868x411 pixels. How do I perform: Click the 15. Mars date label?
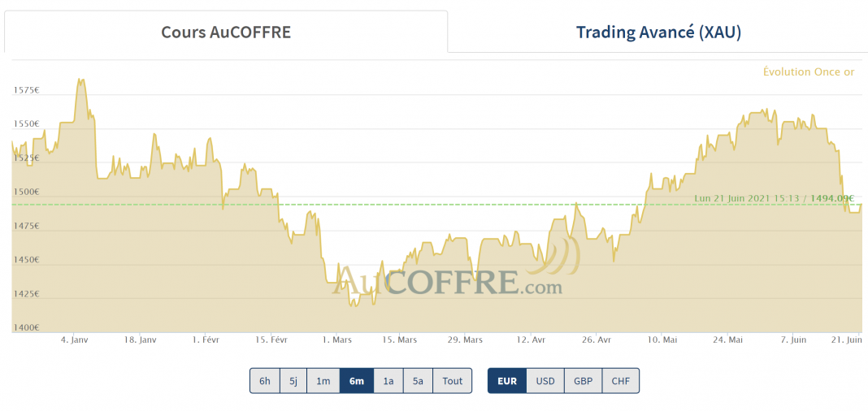(401, 340)
